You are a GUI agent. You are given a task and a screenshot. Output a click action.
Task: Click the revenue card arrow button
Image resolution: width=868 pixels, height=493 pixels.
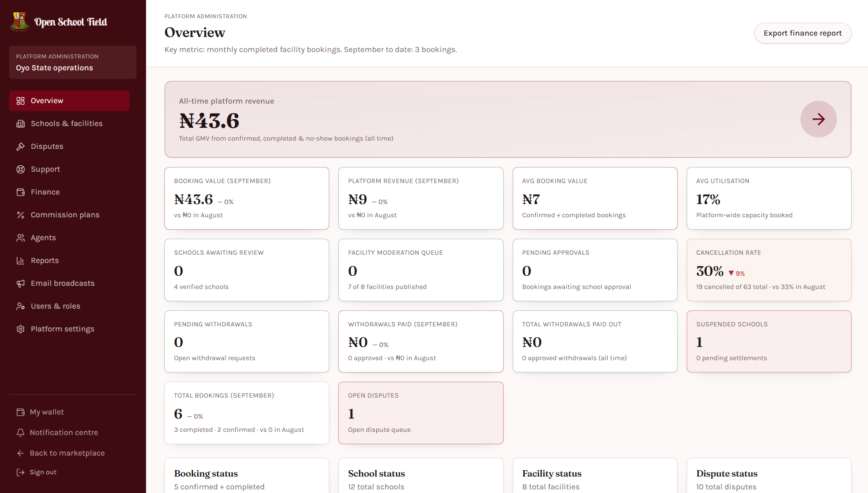(818, 119)
